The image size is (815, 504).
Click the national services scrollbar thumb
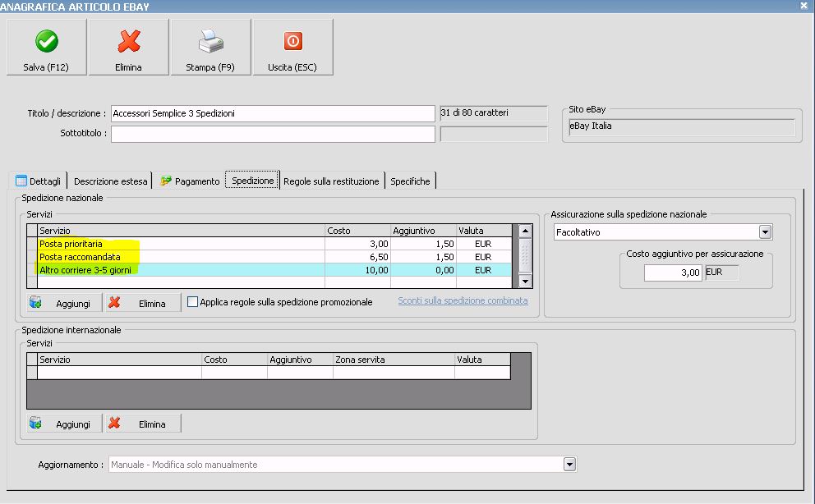pyautogui.click(x=525, y=254)
